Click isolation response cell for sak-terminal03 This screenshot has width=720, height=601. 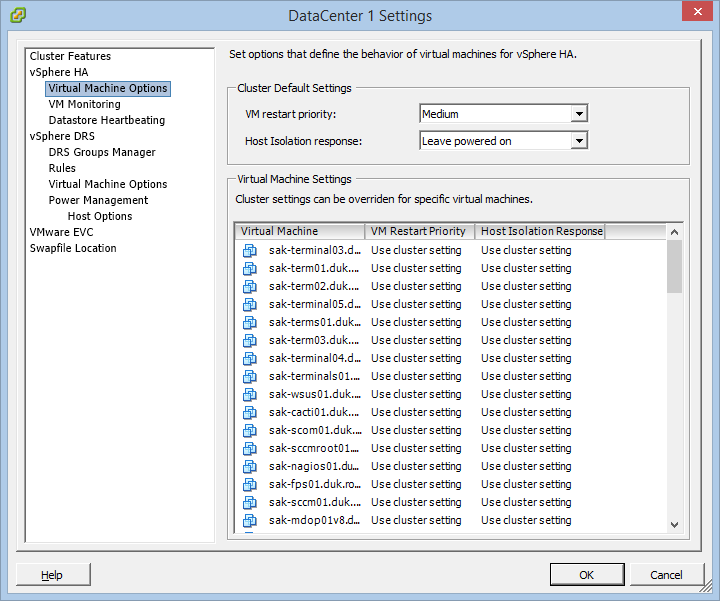[x=526, y=251]
